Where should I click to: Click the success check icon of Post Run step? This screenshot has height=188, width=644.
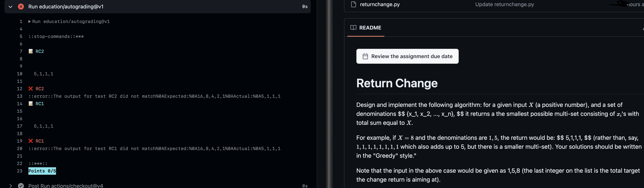(x=21, y=186)
